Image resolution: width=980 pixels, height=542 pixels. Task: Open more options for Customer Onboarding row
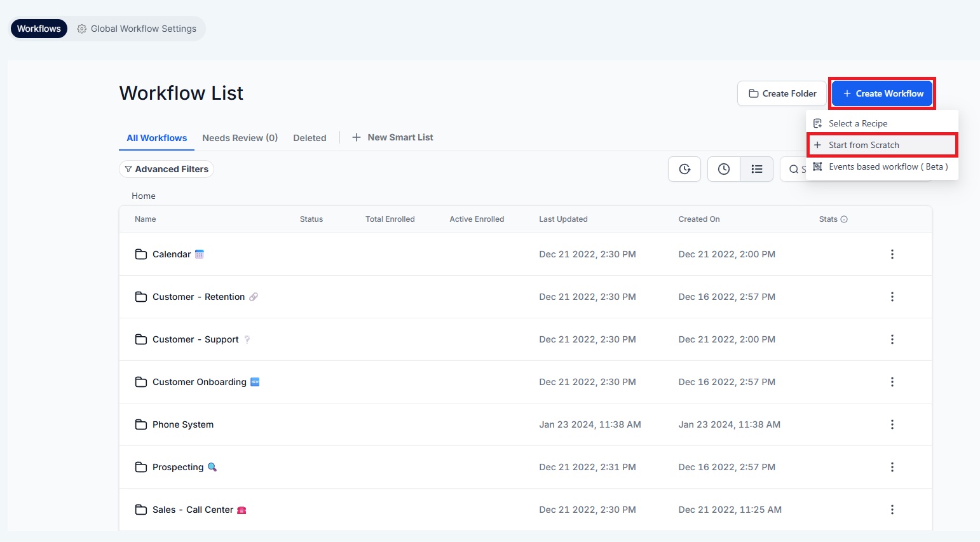point(892,382)
